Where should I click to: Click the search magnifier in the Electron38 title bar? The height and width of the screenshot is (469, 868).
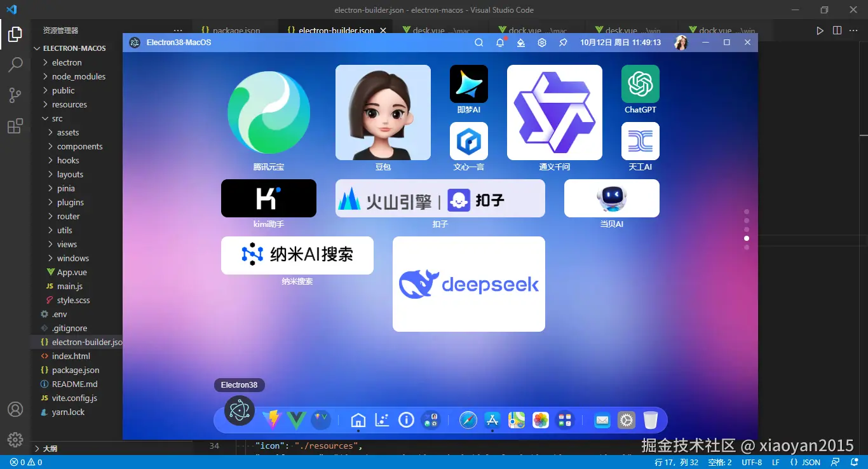coord(478,42)
